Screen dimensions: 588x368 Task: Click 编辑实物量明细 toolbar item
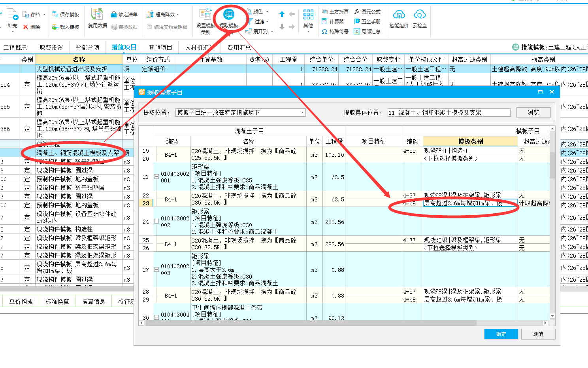point(167,27)
